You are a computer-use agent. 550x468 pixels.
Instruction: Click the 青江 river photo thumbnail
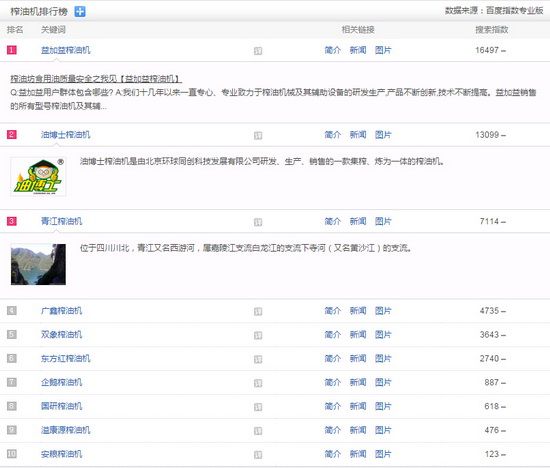point(38,264)
